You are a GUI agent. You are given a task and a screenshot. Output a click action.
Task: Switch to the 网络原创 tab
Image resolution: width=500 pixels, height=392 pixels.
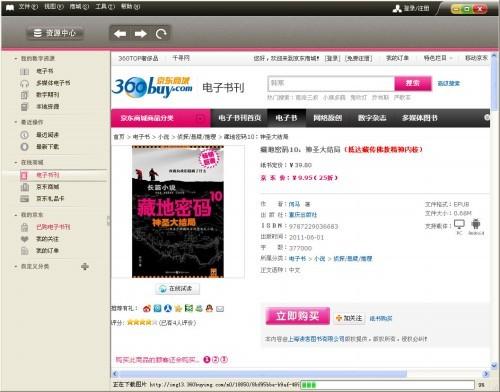(328, 118)
